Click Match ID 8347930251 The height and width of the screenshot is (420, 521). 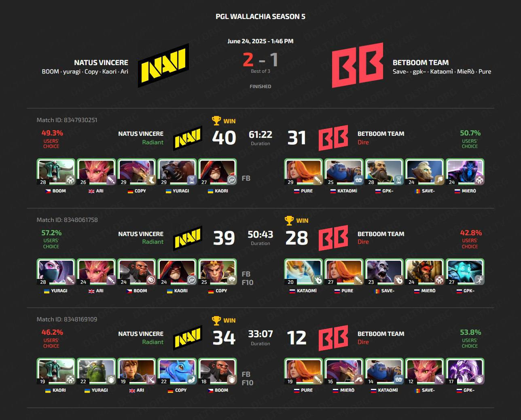(67, 120)
